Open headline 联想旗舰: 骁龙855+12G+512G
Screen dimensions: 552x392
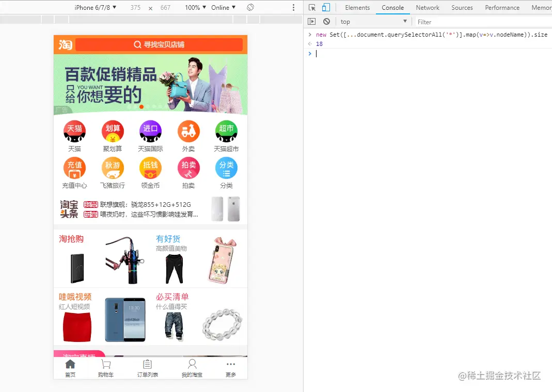146,204
